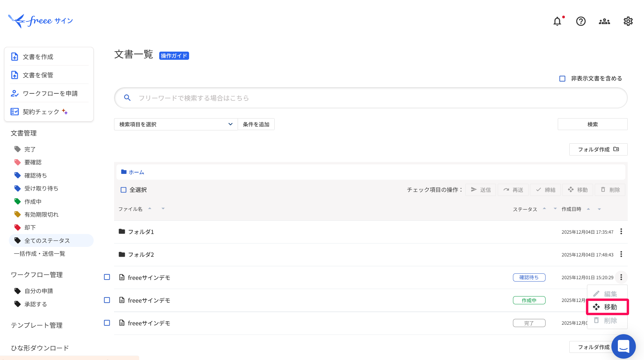Open 承認する under ワークフロー管理
The image size is (644, 360).
[36, 304]
